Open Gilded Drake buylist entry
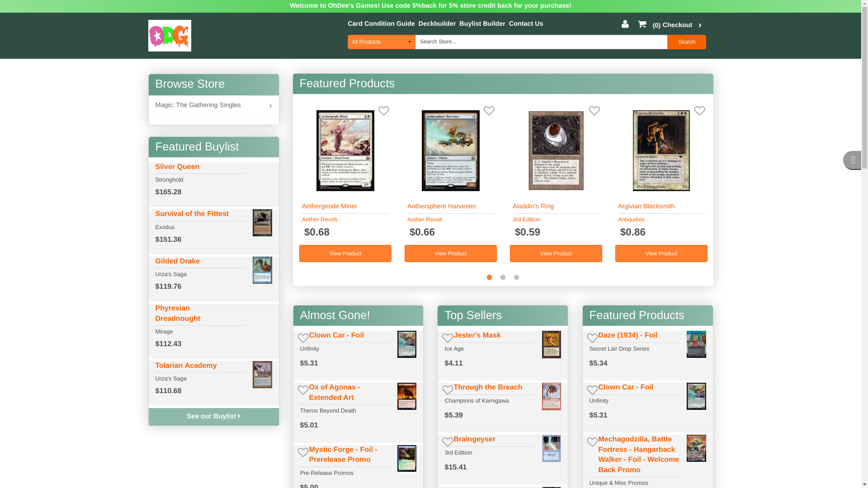Screen dimensions: 868x488 (178, 261)
